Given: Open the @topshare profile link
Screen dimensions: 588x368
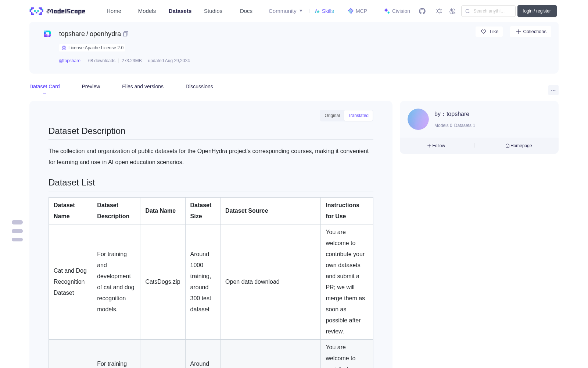Looking at the screenshot, I should coord(69,61).
